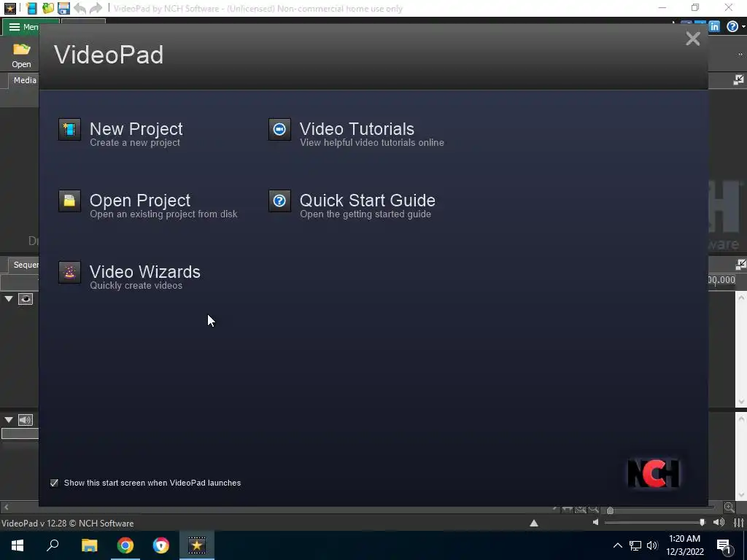
Task: Click the media panel popout icon
Action: pyautogui.click(x=738, y=80)
